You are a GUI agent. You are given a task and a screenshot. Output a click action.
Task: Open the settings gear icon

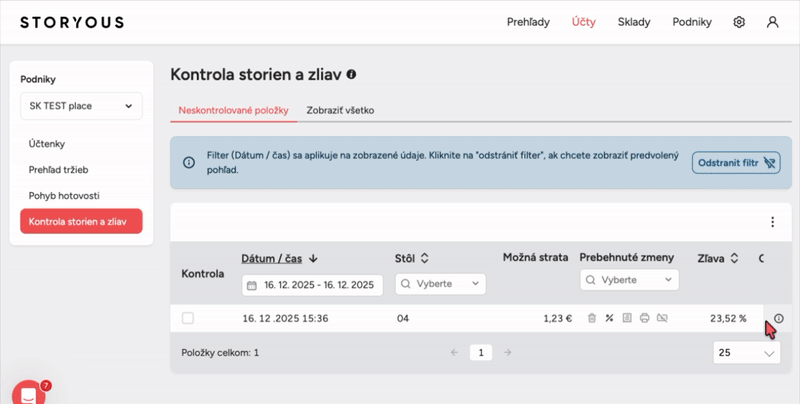pyautogui.click(x=739, y=22)
